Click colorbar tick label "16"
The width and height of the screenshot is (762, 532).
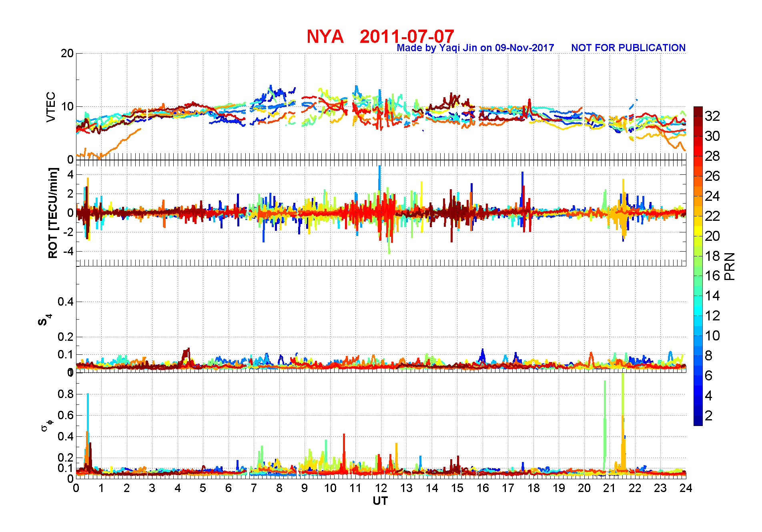[712, 276]
